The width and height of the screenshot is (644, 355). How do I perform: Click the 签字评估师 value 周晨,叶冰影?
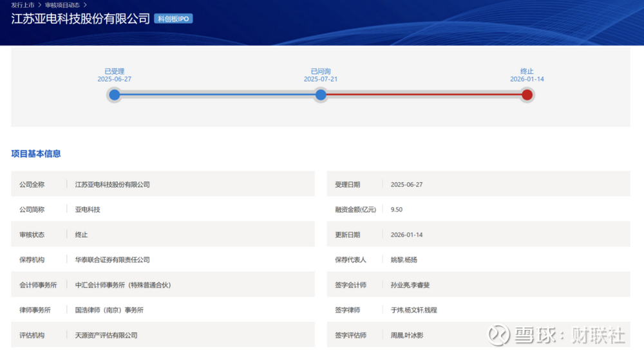tap(406, 335)
